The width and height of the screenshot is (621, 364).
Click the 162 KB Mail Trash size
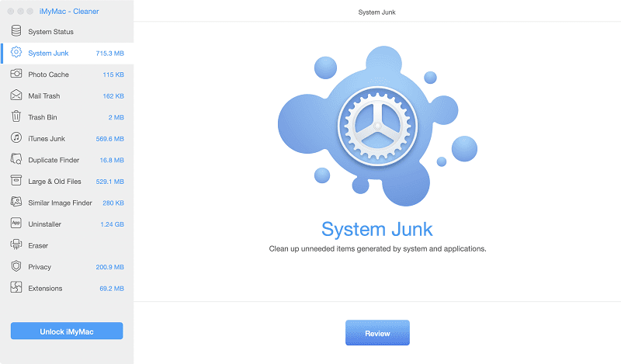[113, 96]
